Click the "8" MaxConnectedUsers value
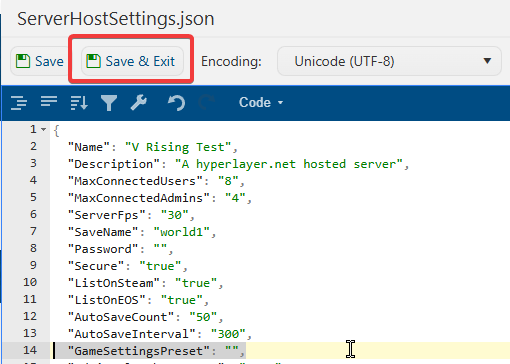This screenshot has height=364, width=510. [x=228, y=181]
